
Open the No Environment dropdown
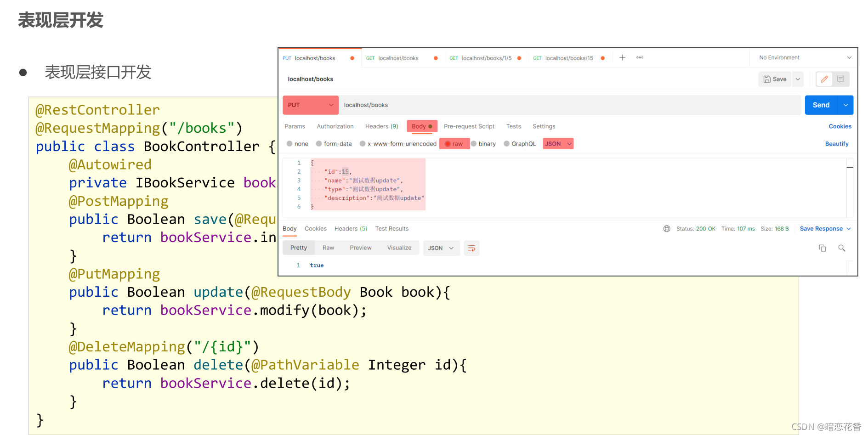(x=805, y=57)
